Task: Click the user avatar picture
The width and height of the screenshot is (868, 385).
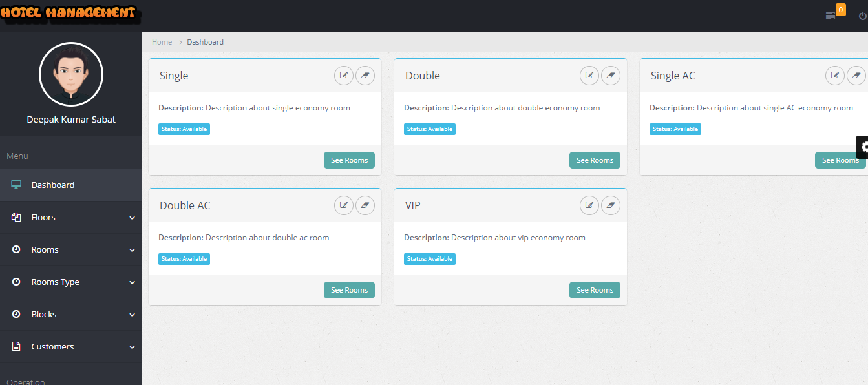Action: click(71, 74)
